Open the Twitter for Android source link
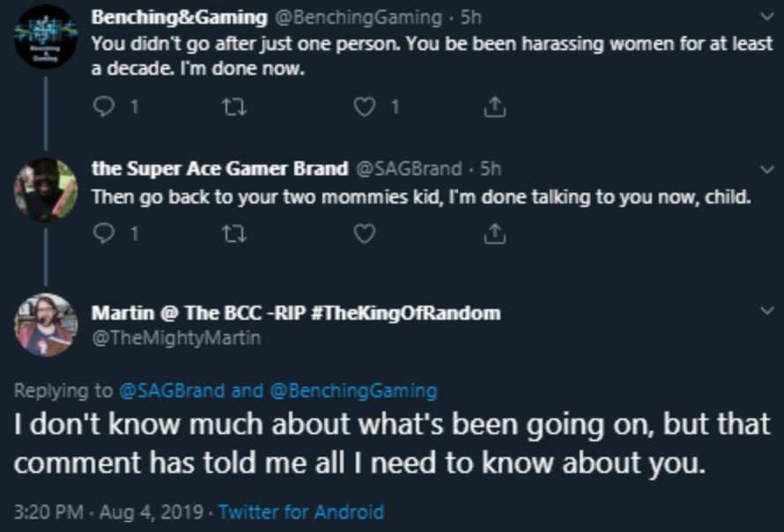The width and height of the screenshot is (784, 532). [300, 511]
